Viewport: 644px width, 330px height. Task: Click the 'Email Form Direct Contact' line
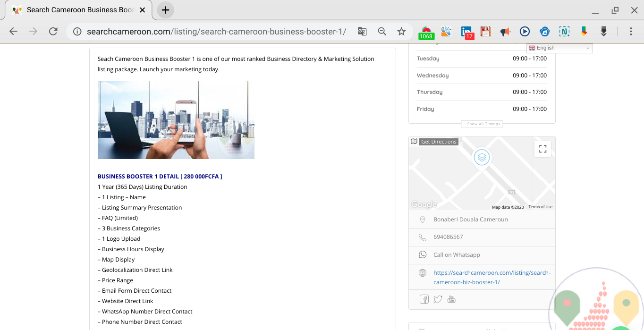135,291
